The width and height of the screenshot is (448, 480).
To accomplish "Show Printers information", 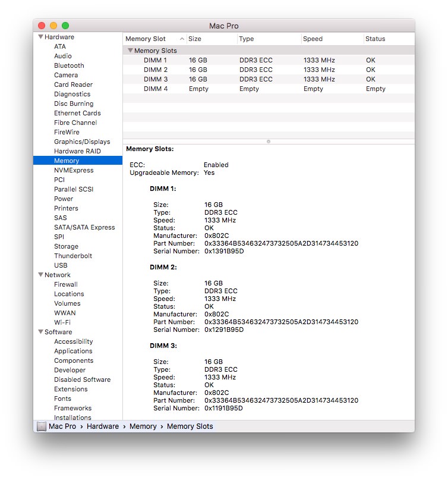I will tap(66, 208).
